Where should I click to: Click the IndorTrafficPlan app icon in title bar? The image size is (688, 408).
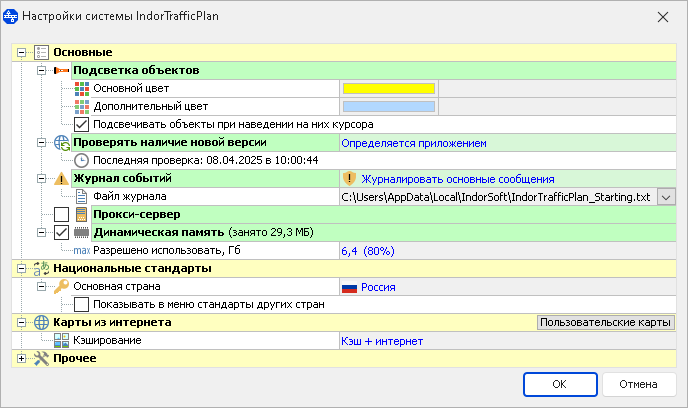[x=10, y=16]
